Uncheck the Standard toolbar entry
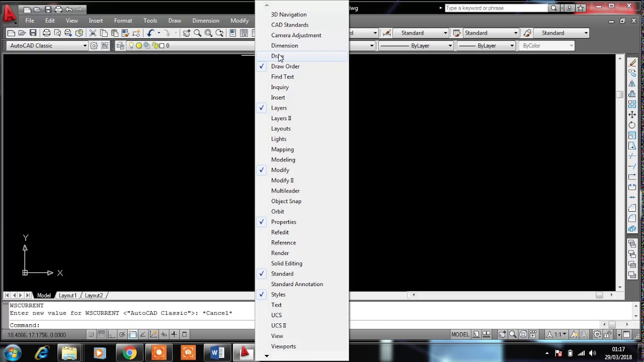Viewport: 644px width, 362px height. point(302,274)
